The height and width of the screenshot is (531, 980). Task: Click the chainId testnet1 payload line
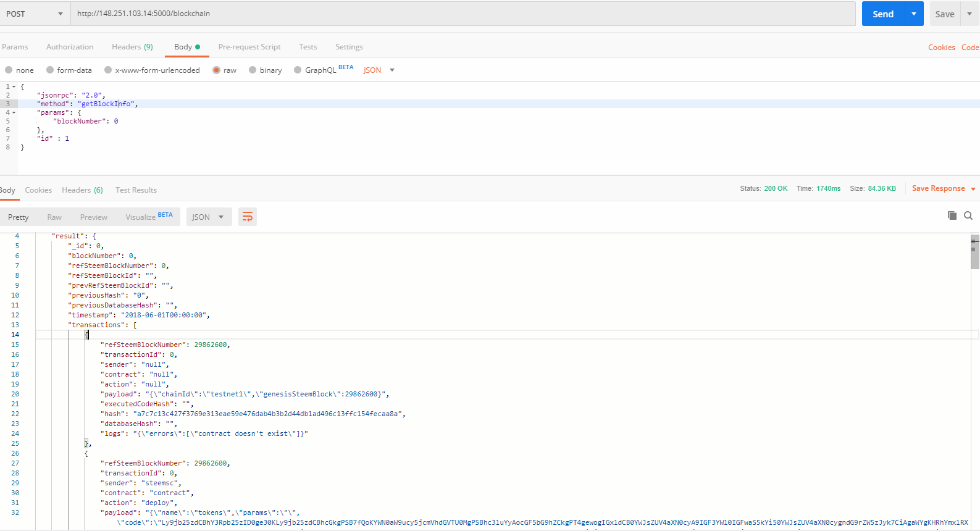pos(245,394)
